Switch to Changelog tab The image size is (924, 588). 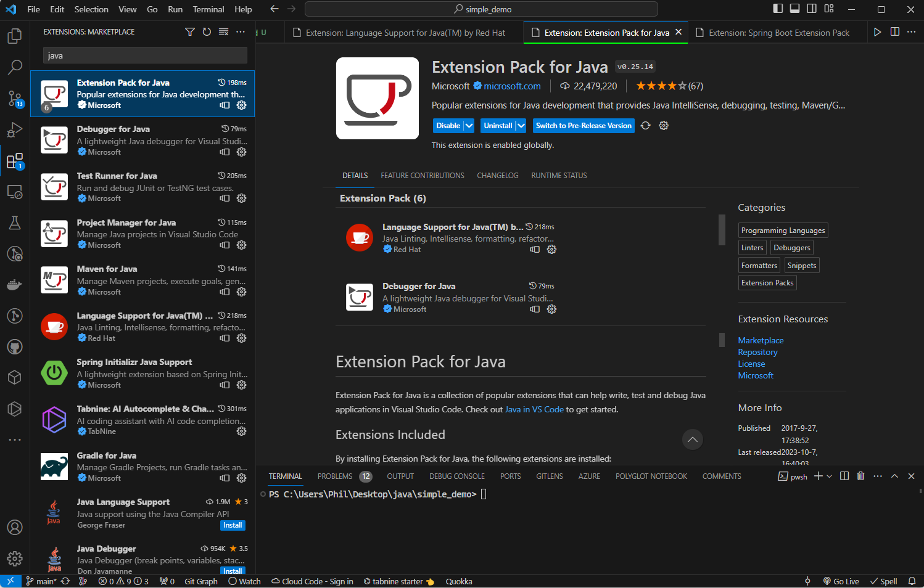pos(498,176)
